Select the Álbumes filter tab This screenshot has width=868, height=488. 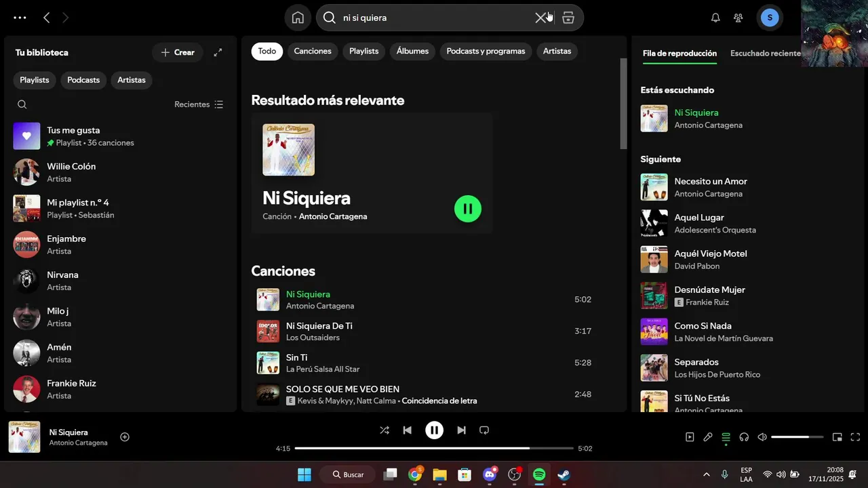point(412,52)
